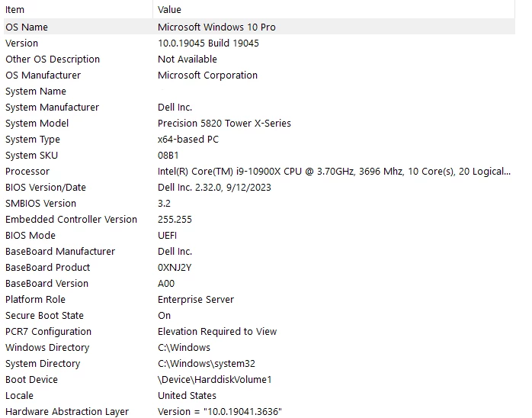
Task: Select OS Manufacturer row label
Action: 43,75
